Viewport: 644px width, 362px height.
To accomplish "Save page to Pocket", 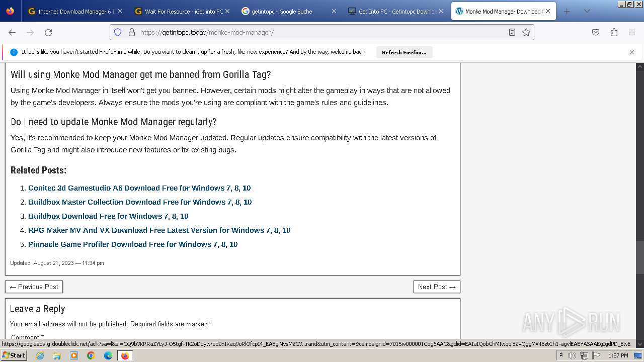I will point(596,32).
